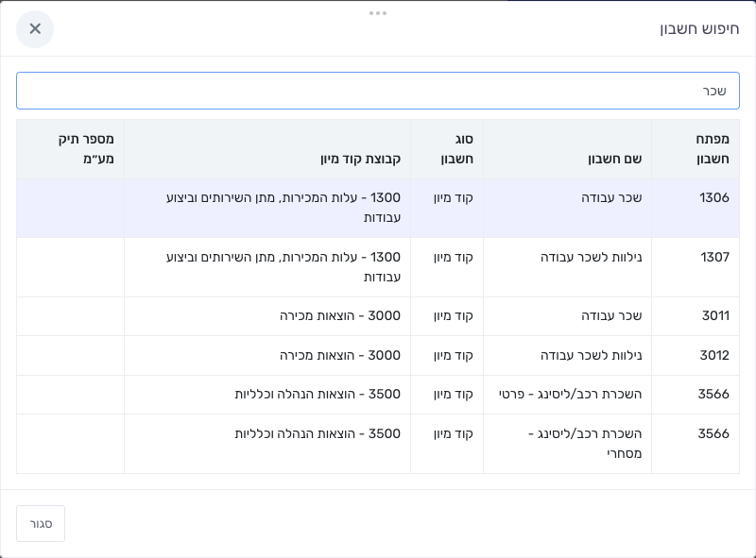Click 3500 - הוצאות הנהלה וכלליות for מסחרי row
The width and height of the screenshot is (756, 558).
(x=318, y=433)
